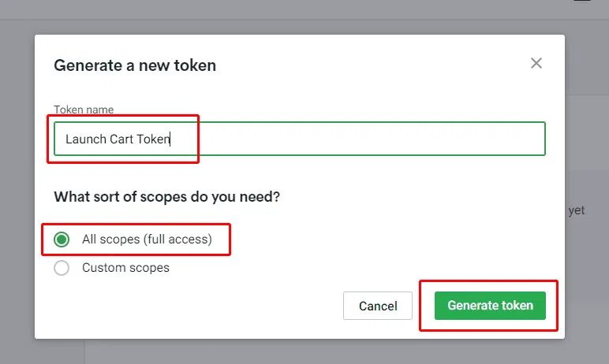
Task: Click the partially visible icon at the top-right corner
Action: pos(581,3)
